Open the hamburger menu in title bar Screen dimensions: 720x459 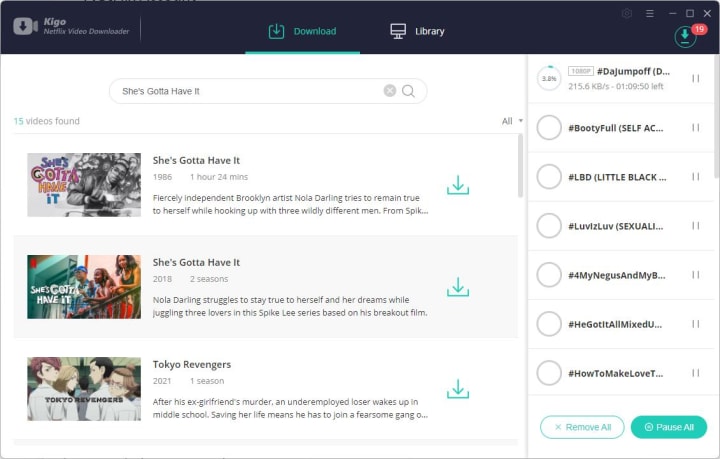click(649, 14)
